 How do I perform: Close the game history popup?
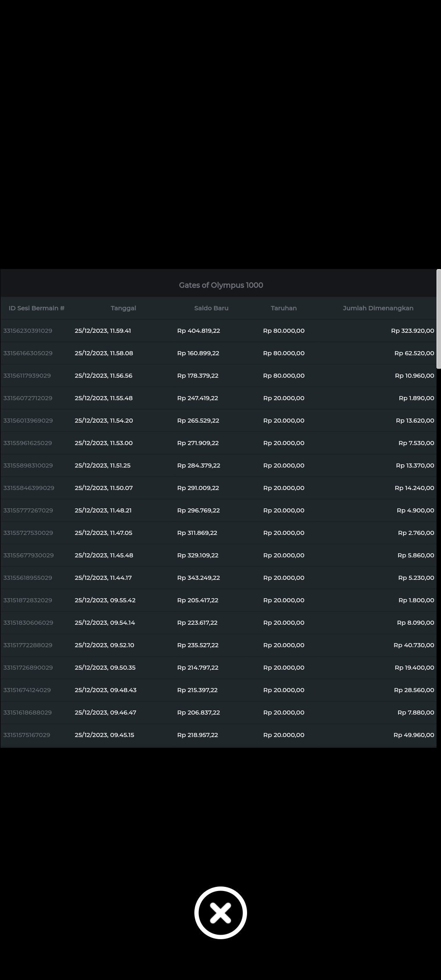(220, 913)
